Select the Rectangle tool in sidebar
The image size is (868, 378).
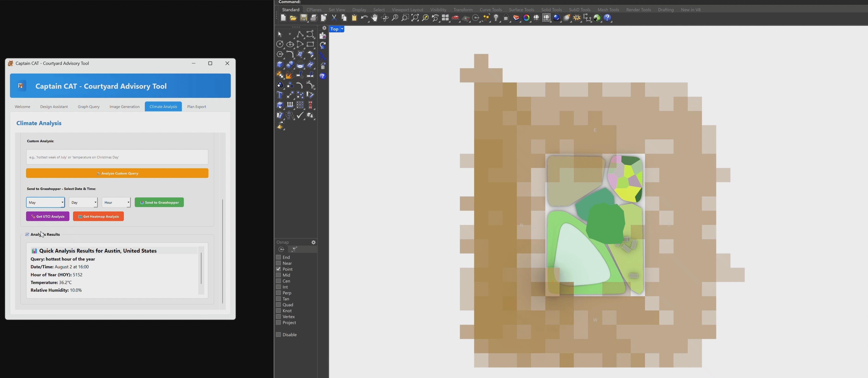pos(310,44)
